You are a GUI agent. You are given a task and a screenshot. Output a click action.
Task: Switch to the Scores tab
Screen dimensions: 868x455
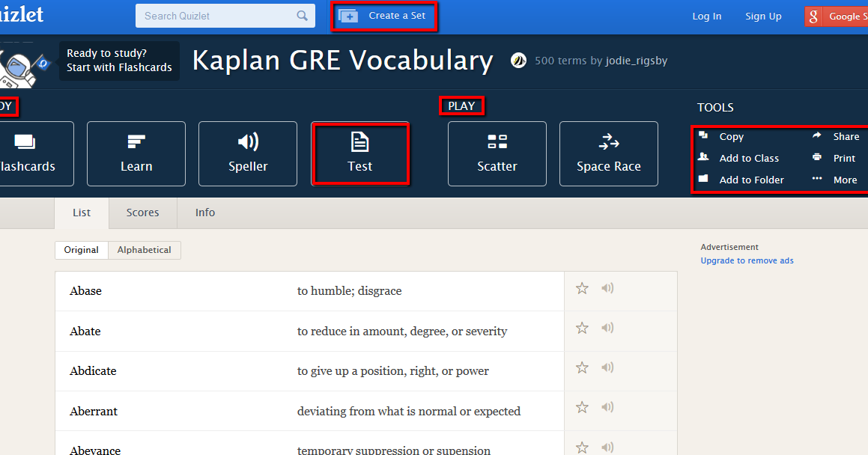coord(142,213)
